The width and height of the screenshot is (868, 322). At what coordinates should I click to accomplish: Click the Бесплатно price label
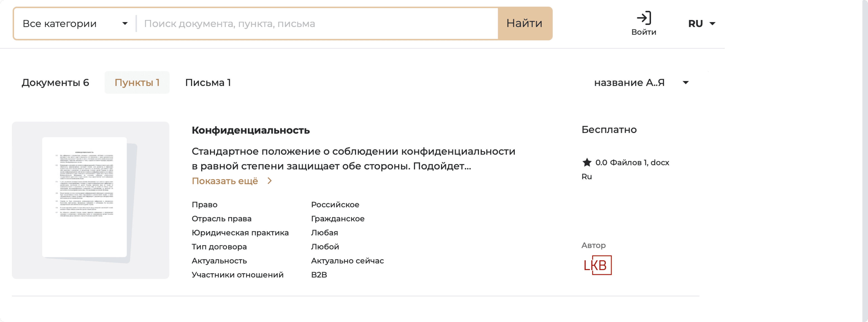pos(609,130)
